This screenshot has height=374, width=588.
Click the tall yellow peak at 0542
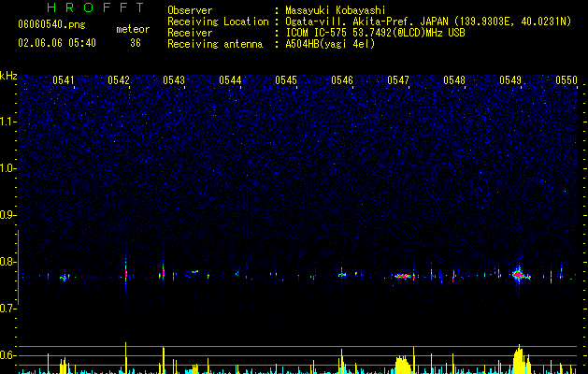point(125,358)
